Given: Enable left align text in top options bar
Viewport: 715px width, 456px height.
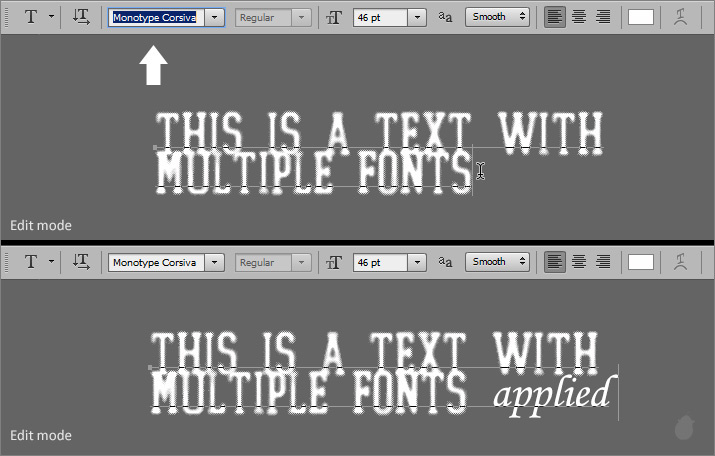Looking at the screenshot, I should [555, 17].
